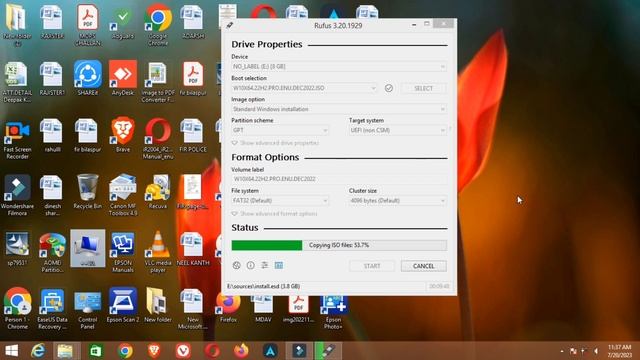Expand Show advanced format options
640x360 pixels.
pyautogui.click(x=274, y=213)
